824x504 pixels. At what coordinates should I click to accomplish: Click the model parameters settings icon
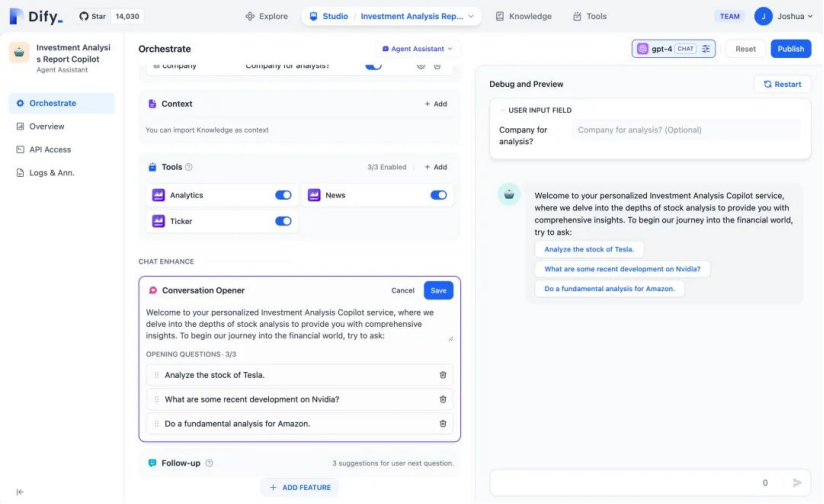click(x=706, y=49)
